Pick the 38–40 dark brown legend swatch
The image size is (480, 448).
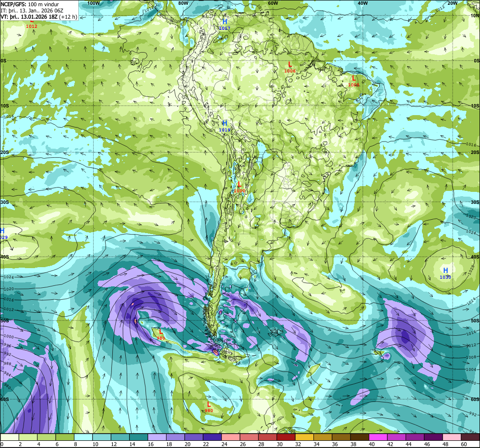(x=360, y=437)
